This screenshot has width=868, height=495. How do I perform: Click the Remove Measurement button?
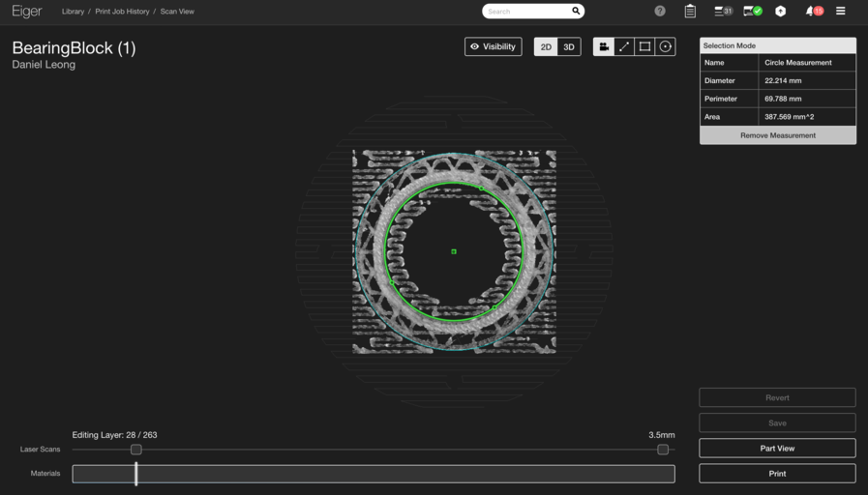tap(778, 135)
